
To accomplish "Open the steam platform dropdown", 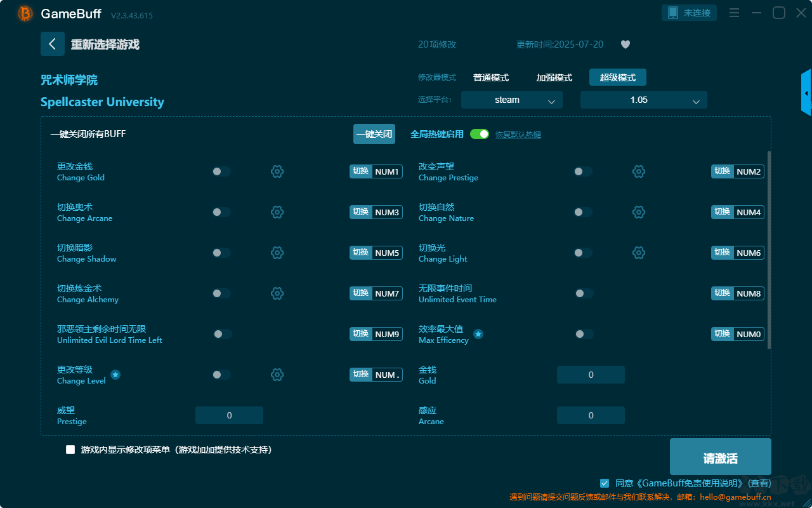I will pyautogui.click(x=512, y=100).
